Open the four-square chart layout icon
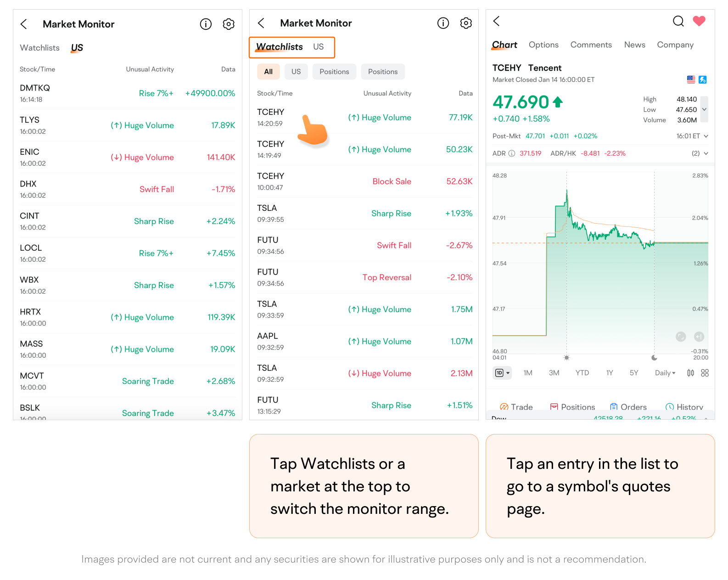Viewport: 728px width, 580px height. 705,373
